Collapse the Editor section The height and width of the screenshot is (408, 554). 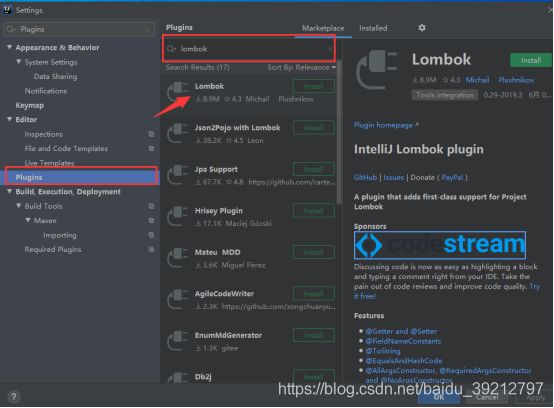tap(10, 119)
